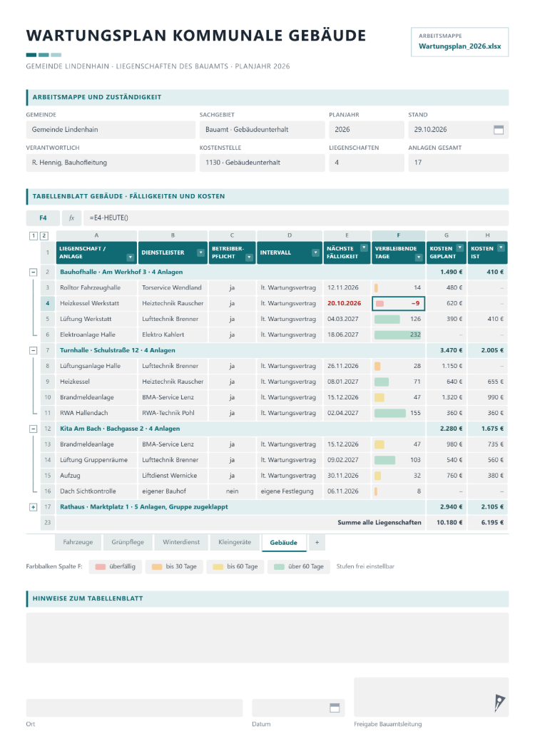Switch to the Fahrzeuge sheet tab
Viewport: 535px width, 756px height.
(78, 543)
